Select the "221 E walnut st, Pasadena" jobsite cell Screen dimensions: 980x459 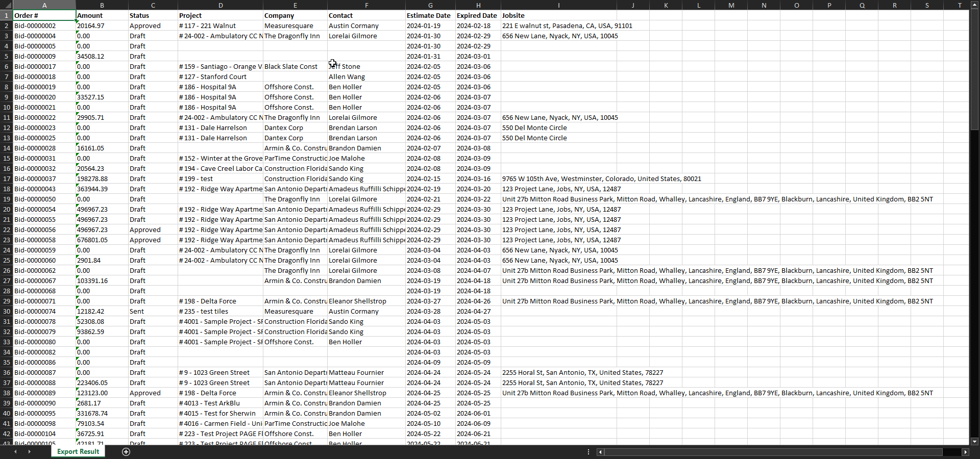[558, 25]
